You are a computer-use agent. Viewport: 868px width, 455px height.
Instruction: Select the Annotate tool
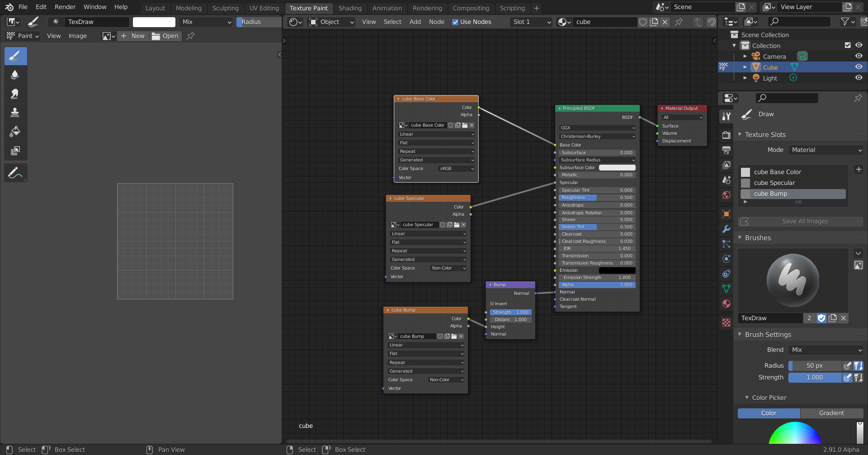tap(16, 172)
